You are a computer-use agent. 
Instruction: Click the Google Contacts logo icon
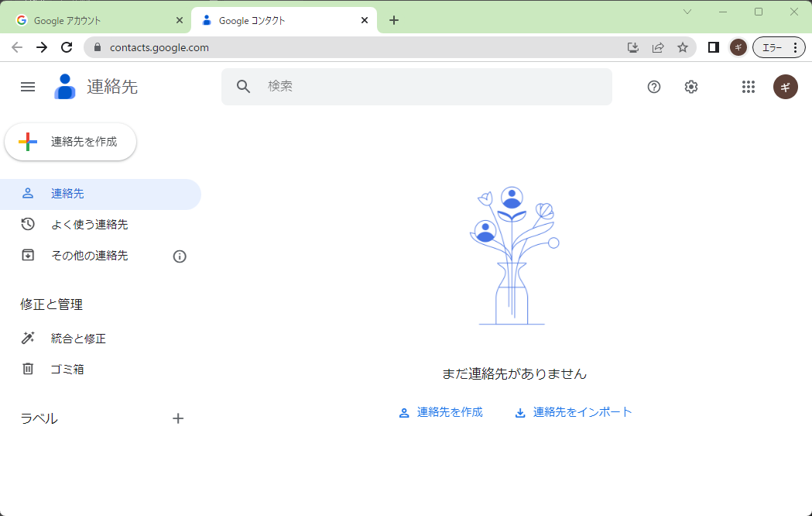(65, 87)
